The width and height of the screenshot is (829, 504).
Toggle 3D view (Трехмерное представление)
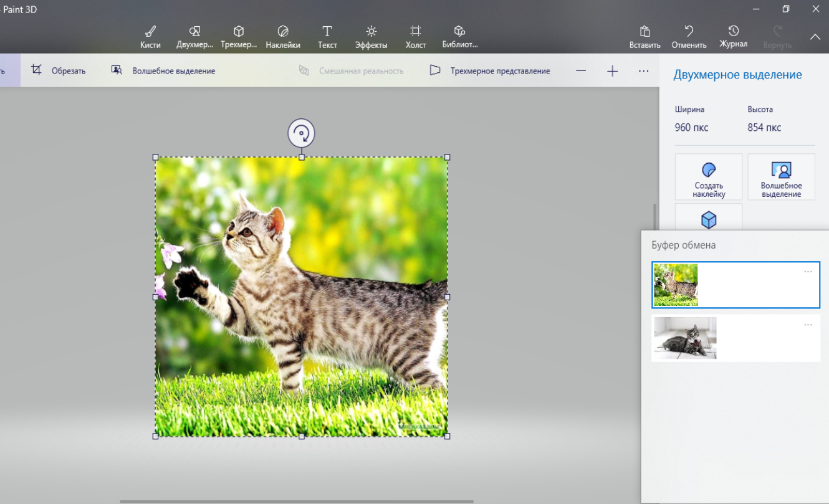pyautogui.click(x=490, y=71)
